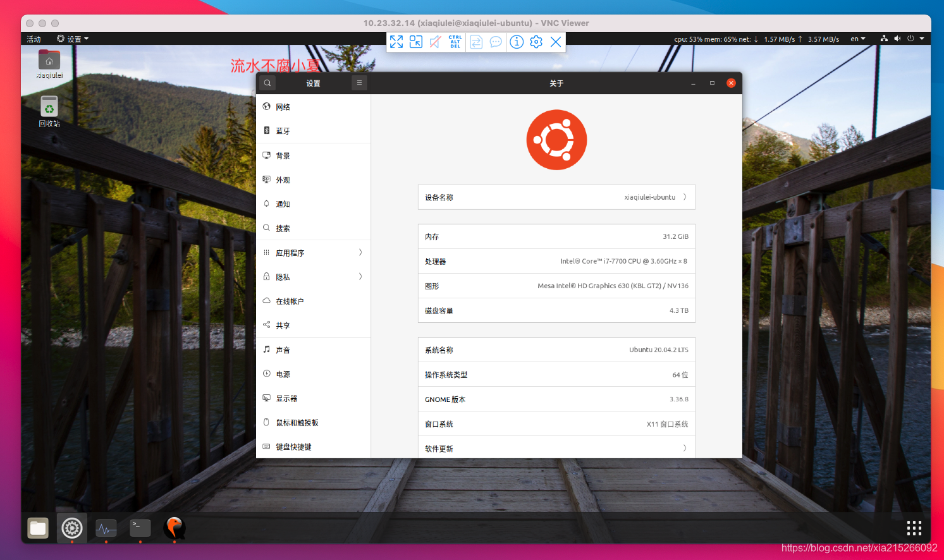Screen dimensions: 944x560
Task: Open VNC properties gear icon
Action: pos(536,42)
